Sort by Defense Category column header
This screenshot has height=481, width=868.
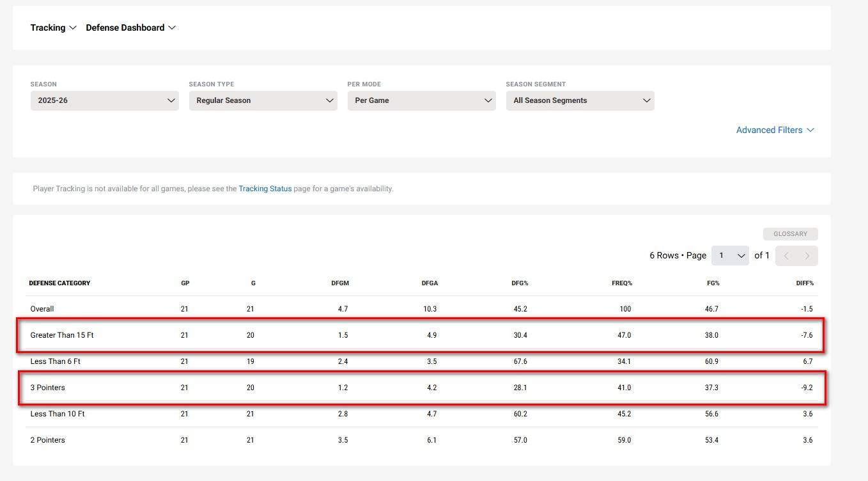coord(59,283)
